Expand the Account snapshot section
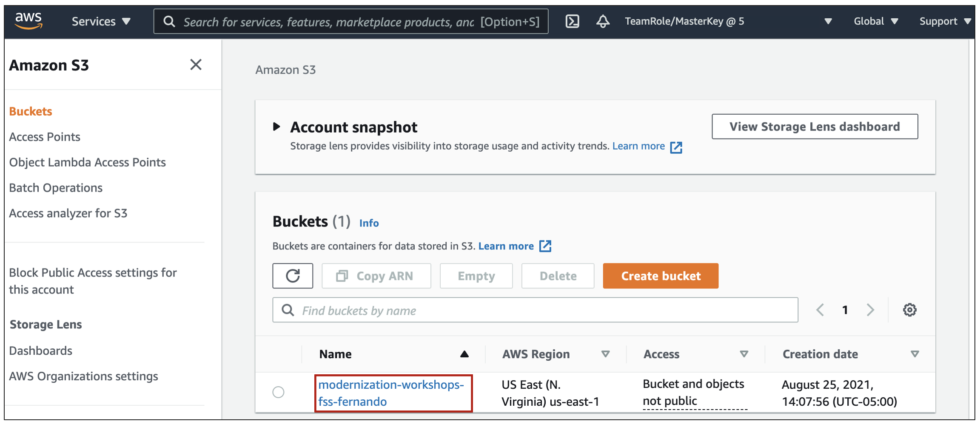Viewport: 980px width, 424px height. coord(276,126)
